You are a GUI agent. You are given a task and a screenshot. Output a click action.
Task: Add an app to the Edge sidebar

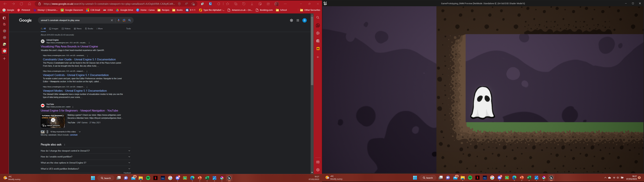[318, 57]
